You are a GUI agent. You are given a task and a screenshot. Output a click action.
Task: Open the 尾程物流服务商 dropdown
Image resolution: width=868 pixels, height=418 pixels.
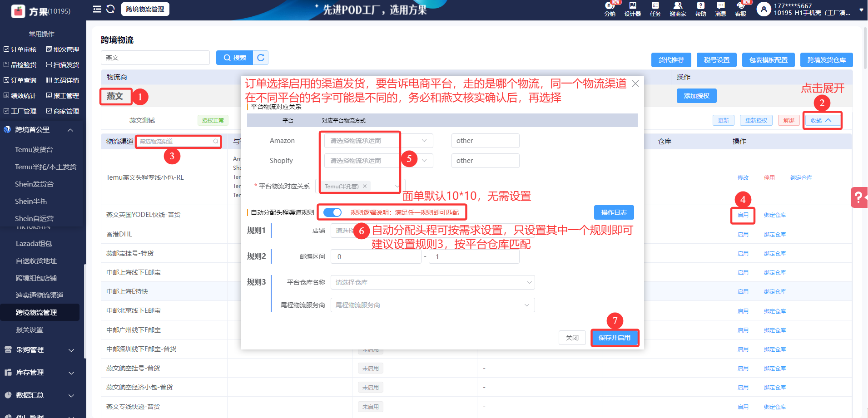coord(433,305)
